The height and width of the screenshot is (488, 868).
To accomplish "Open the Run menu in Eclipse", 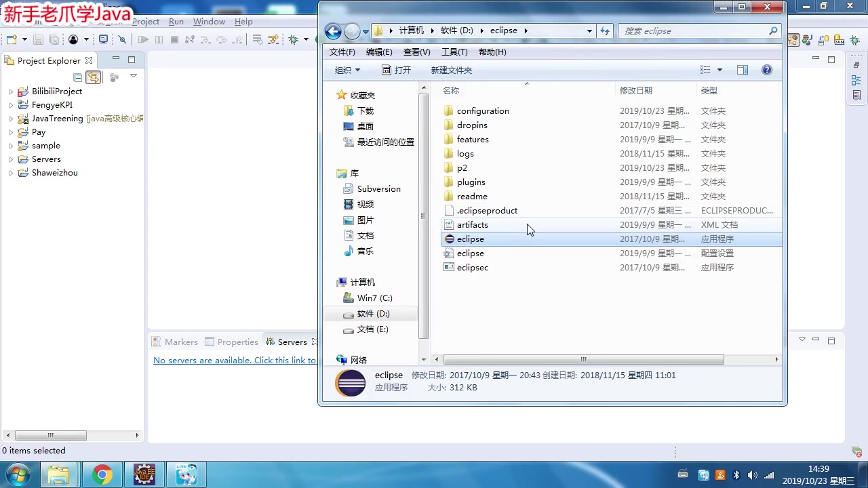I will 176,22.
